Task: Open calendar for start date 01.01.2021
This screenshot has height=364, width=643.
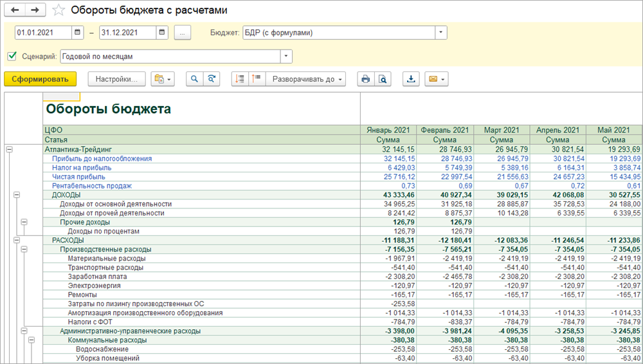Action: (x=78, y=33)
